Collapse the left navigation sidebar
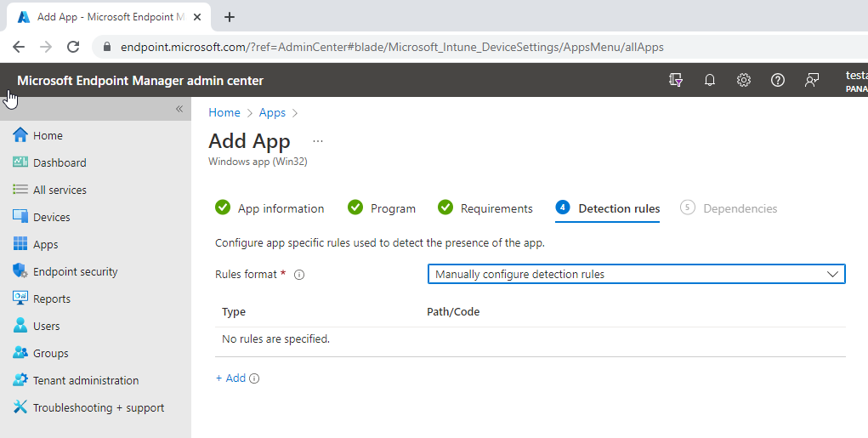Viewport: 868px width, 438px height. (179, 109)
